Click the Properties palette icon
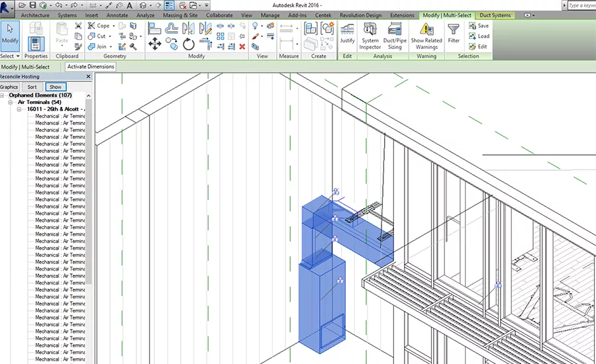The width and height of the screenshot is (596, 364). [x=36, y=44]
